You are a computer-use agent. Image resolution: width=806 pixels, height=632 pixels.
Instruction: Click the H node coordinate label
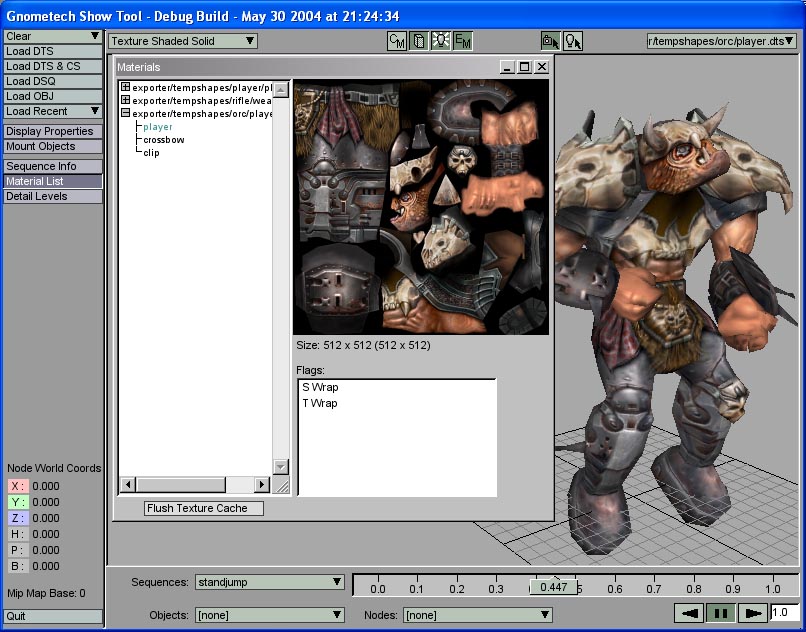18,534
